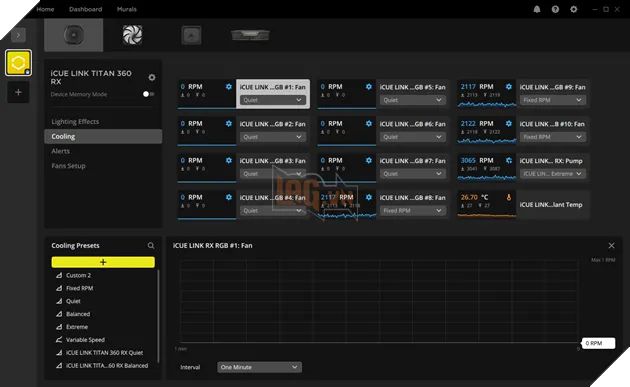Toggle Device Memory Mode switch
630x387 pixels.
[148, 94]
